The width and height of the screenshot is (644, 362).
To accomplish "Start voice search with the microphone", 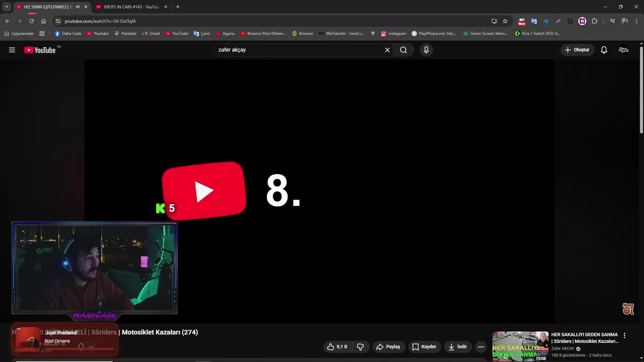I will point(426,50).
